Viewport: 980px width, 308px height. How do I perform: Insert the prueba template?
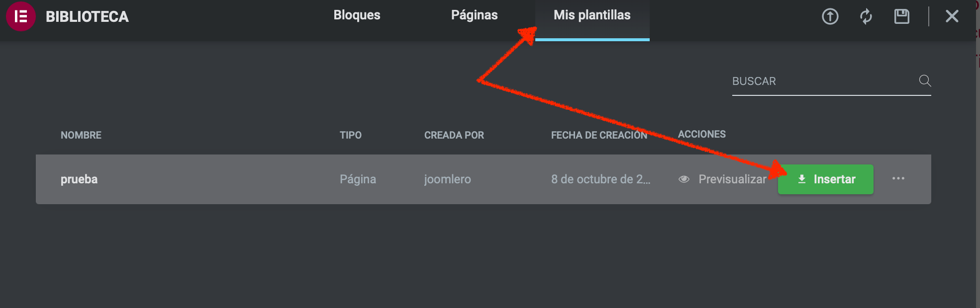pos(826,179)
